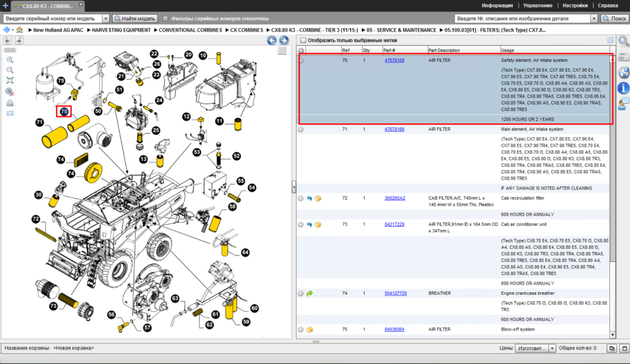This screenshot has width=630, height=364.
Task: Select callout 70 on the diagram
Action: tap(64, 111)
